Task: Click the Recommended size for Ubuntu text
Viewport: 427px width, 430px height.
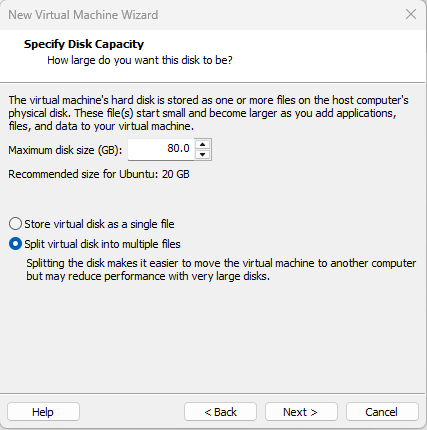Action: point(99,174)
